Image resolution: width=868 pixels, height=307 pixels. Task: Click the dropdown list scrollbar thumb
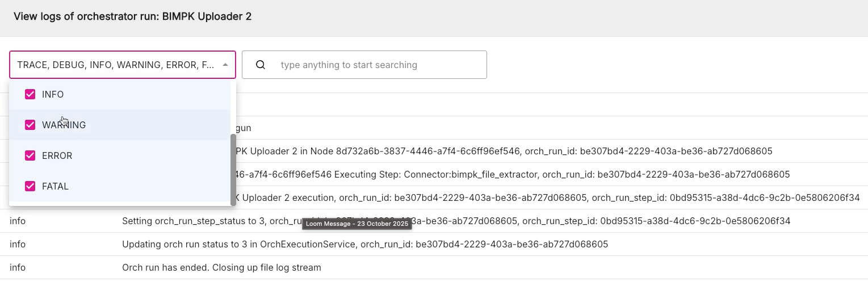233,170
